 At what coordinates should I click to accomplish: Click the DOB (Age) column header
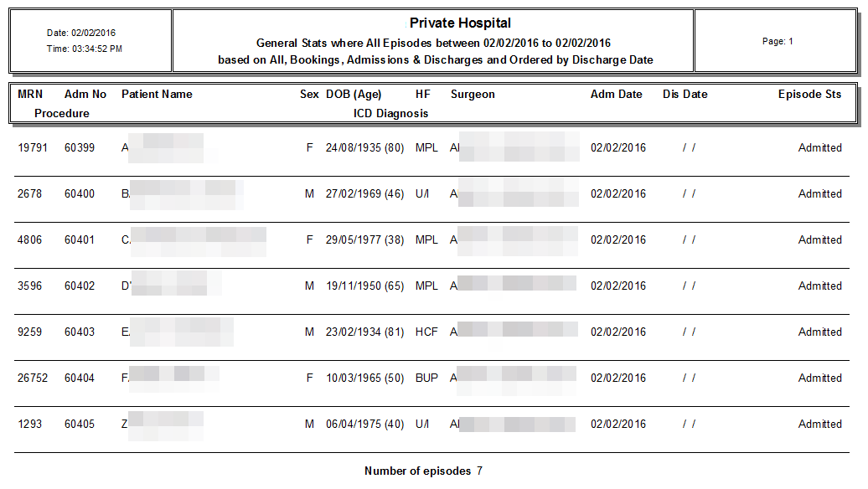354,95
